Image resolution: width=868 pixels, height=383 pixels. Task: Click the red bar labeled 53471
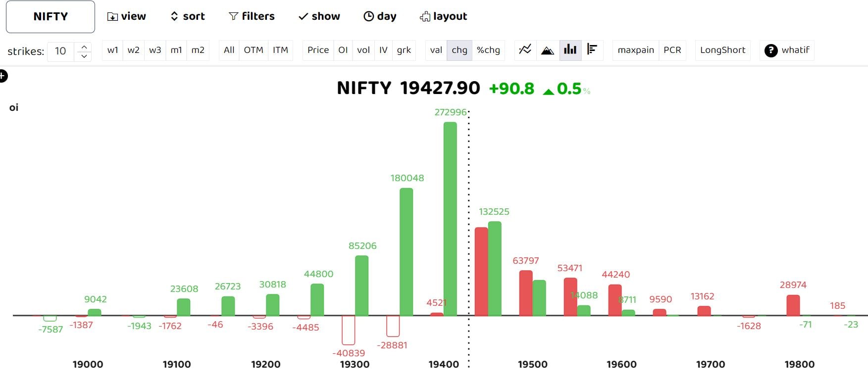[x=570, y=297]
